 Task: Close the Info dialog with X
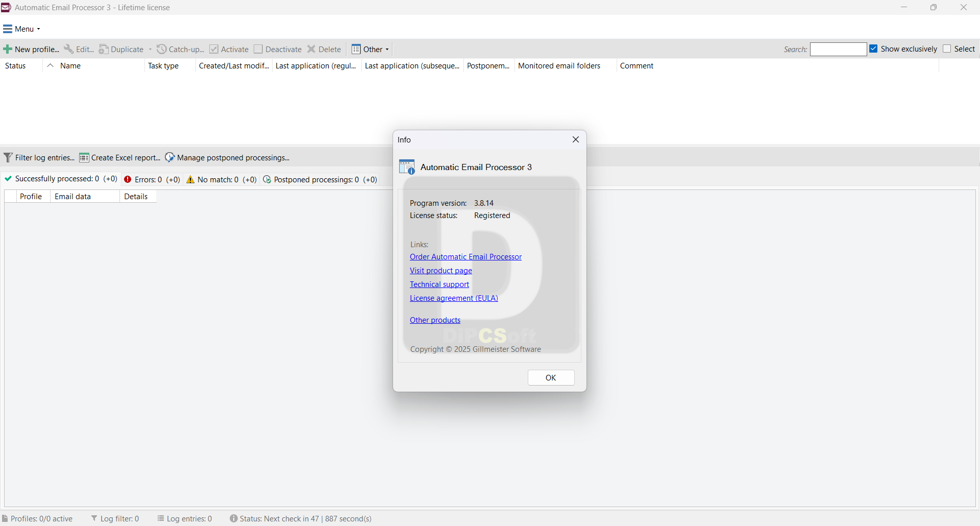tap(576, 139)
